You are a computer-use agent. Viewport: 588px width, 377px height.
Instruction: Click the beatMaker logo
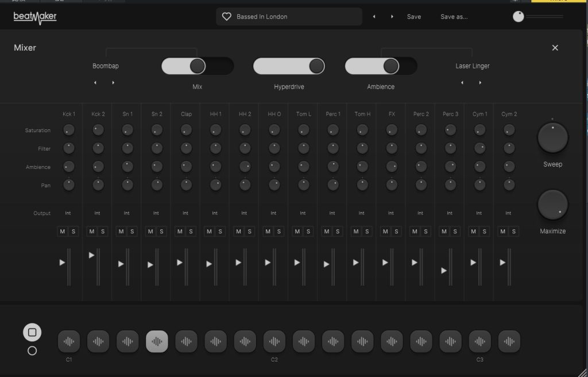click(35, 17)
